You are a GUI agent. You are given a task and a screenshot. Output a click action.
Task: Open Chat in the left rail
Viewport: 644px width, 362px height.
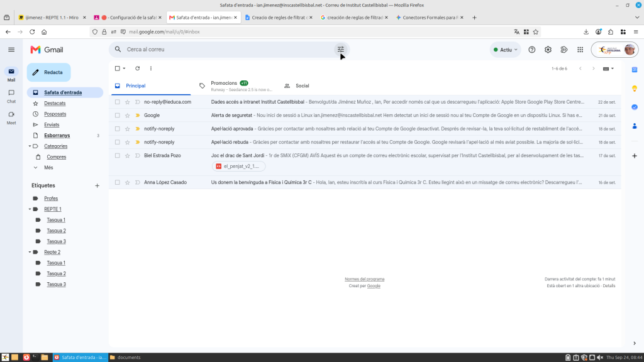(11, 96)
